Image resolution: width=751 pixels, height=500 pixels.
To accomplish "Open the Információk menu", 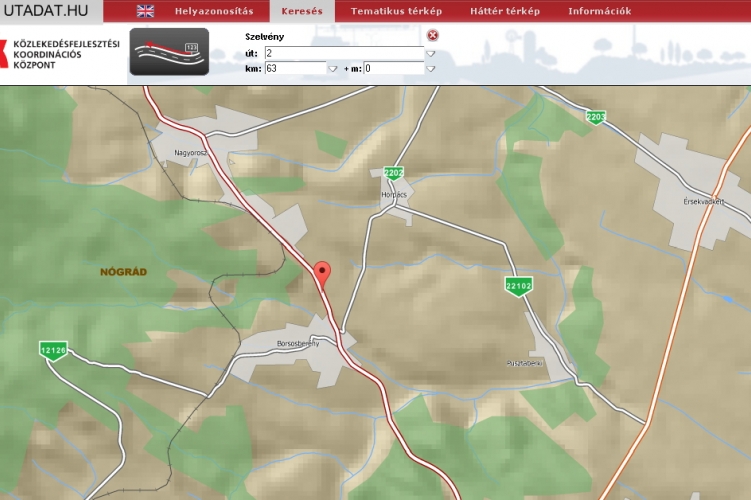I will pyautogui.click(x=599, y=11).
